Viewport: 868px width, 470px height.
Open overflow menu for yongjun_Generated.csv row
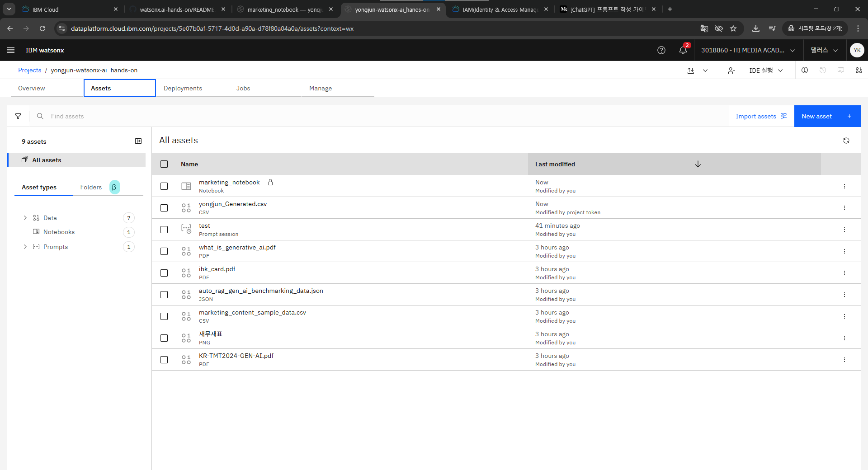coord(844,208)
